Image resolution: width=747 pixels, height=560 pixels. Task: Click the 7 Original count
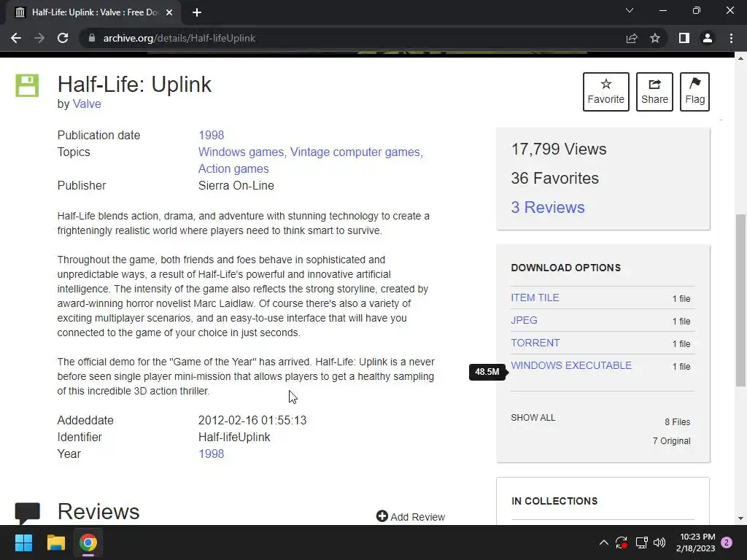[671, 441]
